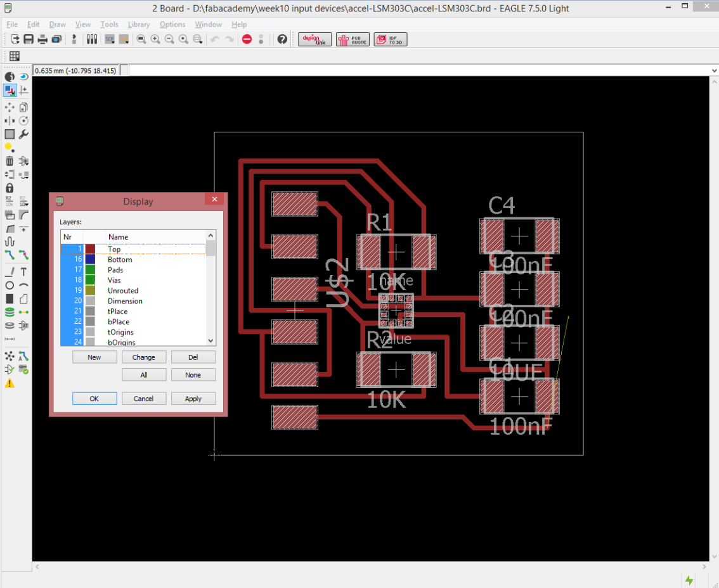Toggle visibility of layer 16 Bottom
This screenshot has width=719, height=588.
click(78, 260)
